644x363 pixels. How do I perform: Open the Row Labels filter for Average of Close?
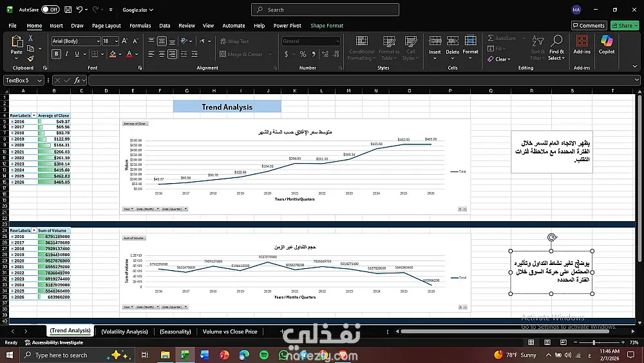(34, 115)
